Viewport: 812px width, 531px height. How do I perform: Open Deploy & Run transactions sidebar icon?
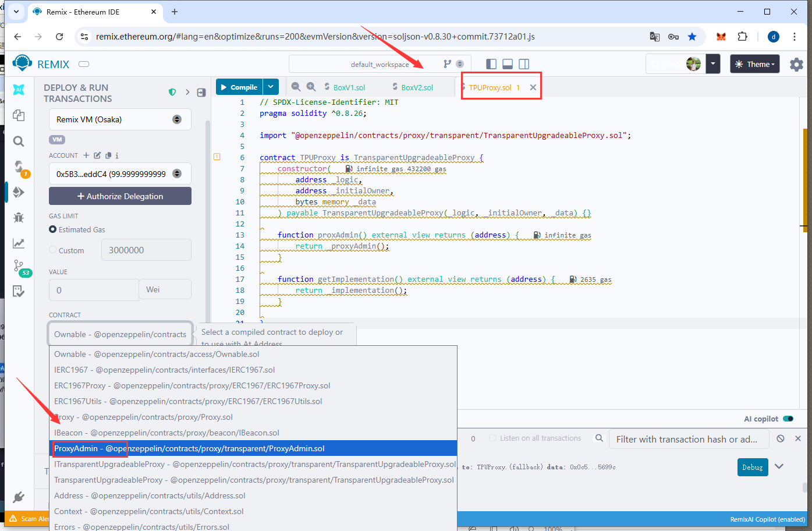[19, 192]
